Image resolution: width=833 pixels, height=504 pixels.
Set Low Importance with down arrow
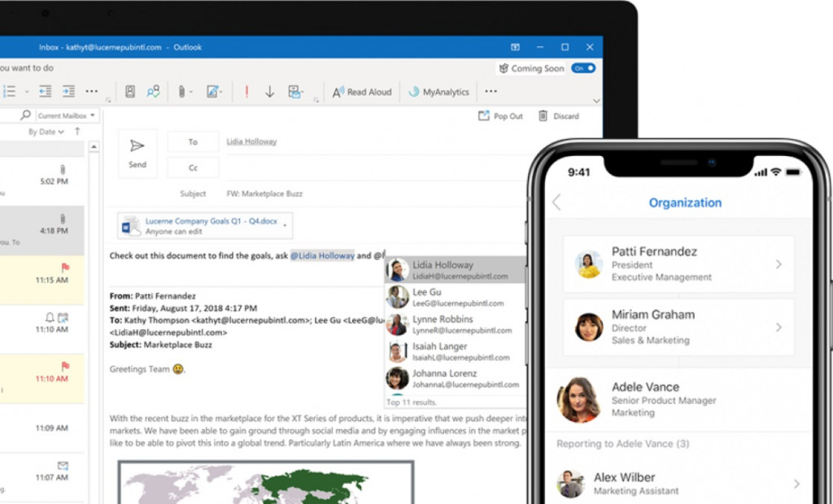[269, 92]
